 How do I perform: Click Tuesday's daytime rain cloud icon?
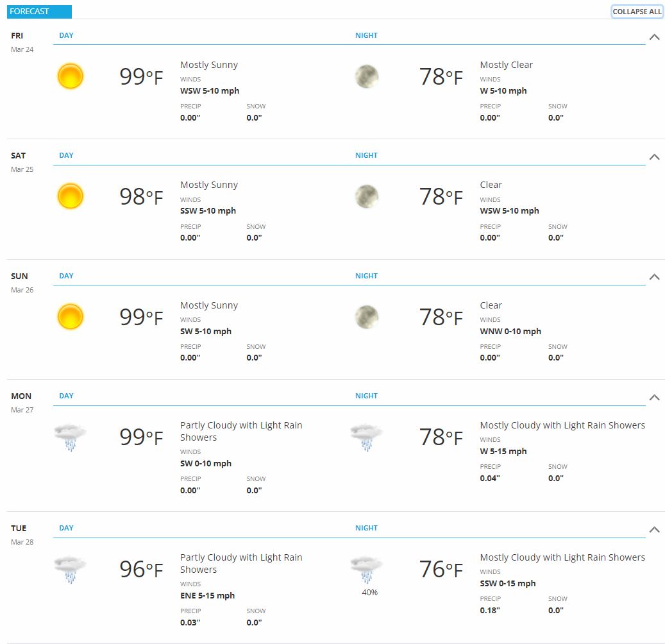pos(71,570)
